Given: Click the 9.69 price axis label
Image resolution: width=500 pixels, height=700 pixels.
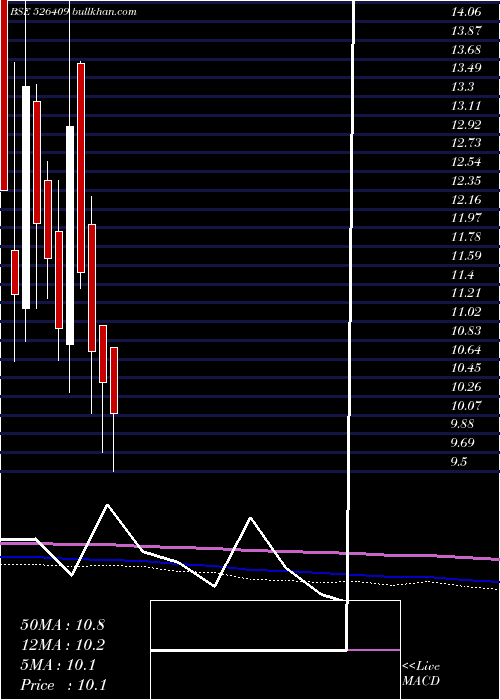Looking at the screenshot, I should click(462, 443).
